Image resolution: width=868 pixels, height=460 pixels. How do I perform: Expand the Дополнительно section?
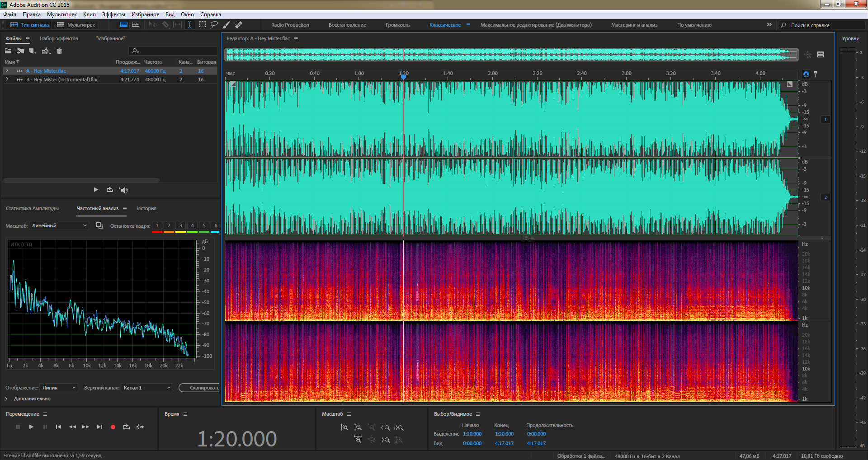click(x=6, y=399)
